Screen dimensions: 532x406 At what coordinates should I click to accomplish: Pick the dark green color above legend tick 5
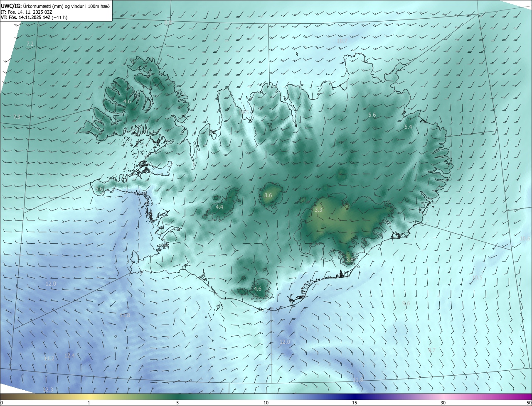tap(177, 396)
